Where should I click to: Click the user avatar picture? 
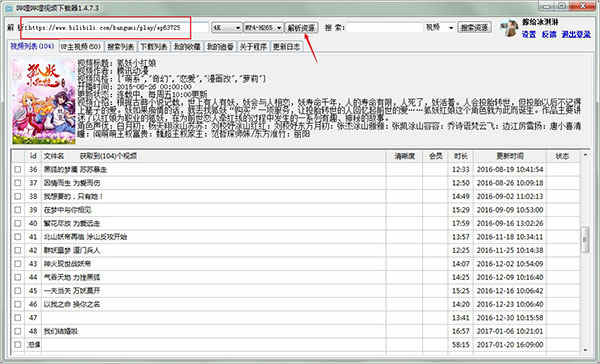[510, 28]
